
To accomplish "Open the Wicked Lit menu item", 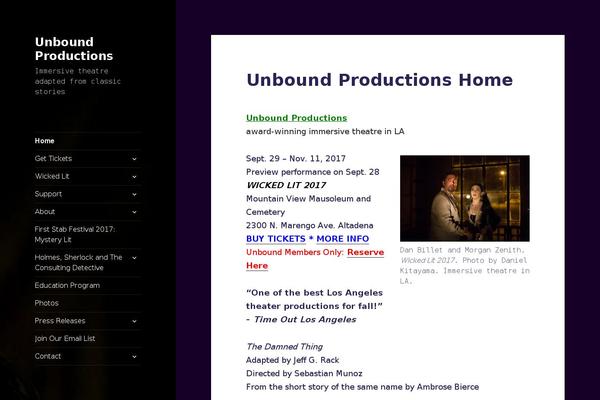I will click(x=52, y=176).
